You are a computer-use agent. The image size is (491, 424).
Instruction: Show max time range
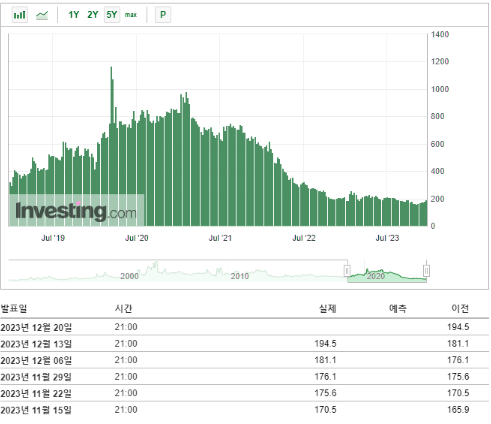pyautogui.click(x=131, y=15)
